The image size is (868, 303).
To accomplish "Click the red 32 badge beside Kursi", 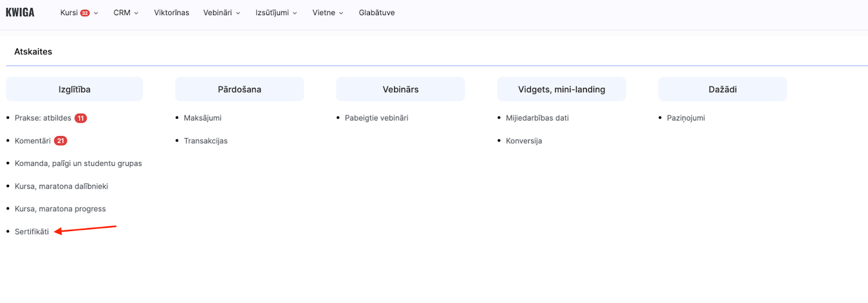I will pyautogui.click(x=85, y=13).
